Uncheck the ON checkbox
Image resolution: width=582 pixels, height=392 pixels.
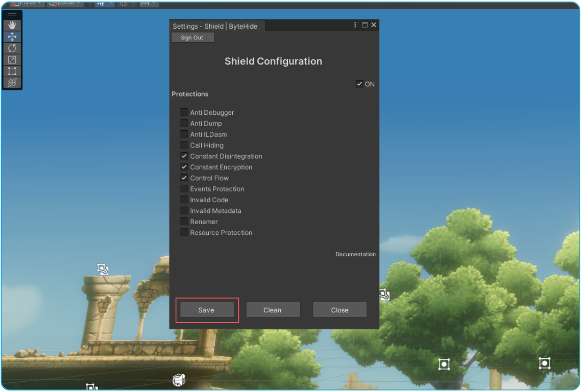[x=359, y=84]
